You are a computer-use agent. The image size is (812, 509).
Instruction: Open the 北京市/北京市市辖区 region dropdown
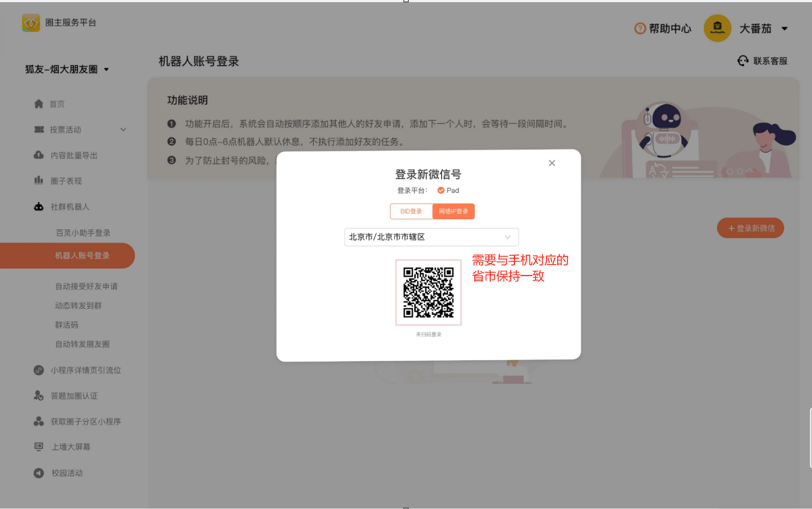tap(431, 237)
